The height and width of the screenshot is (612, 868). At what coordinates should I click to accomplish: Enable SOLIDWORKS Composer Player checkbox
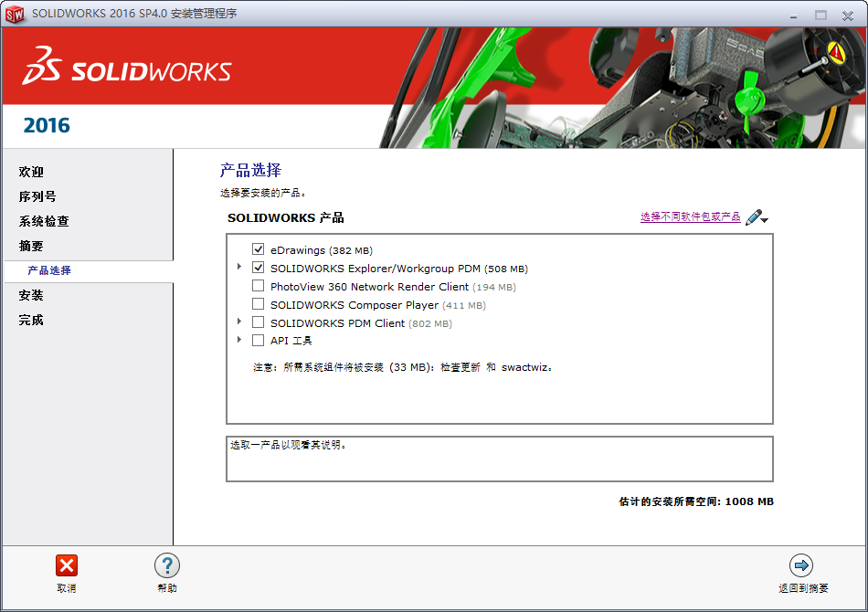point(258,304)
